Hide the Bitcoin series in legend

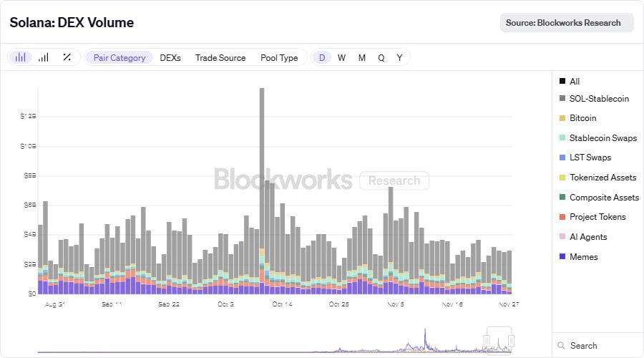point(582,118)
